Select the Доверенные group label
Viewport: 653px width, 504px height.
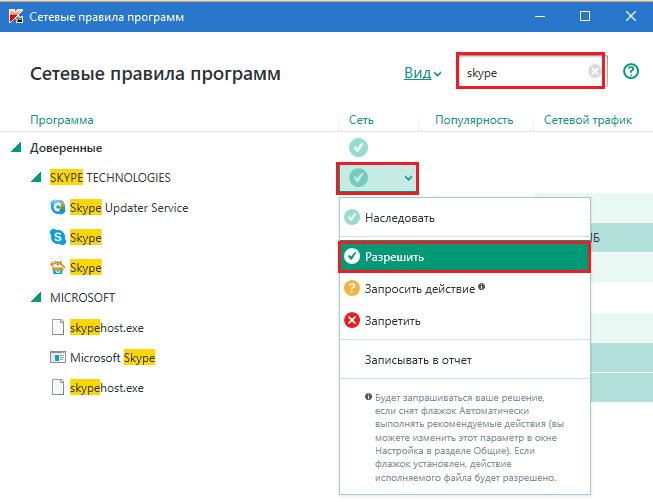(x=66, y=148)
